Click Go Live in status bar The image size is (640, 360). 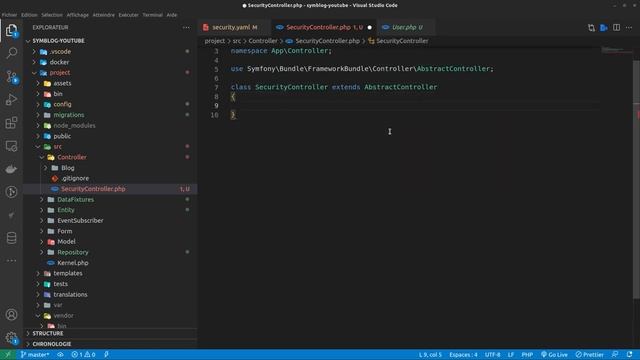(554, 355)
